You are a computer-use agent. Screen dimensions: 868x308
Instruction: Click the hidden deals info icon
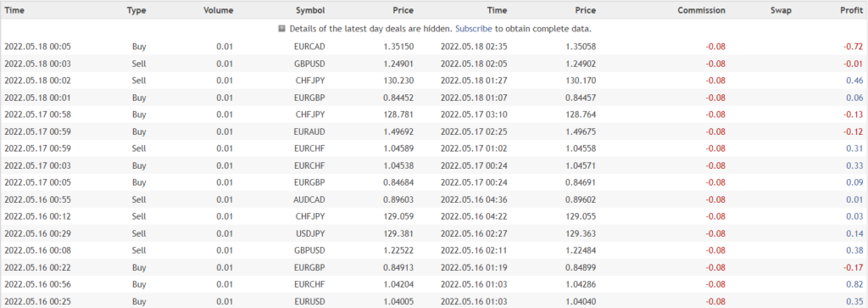pyautogui.click(x=281, y=29)
